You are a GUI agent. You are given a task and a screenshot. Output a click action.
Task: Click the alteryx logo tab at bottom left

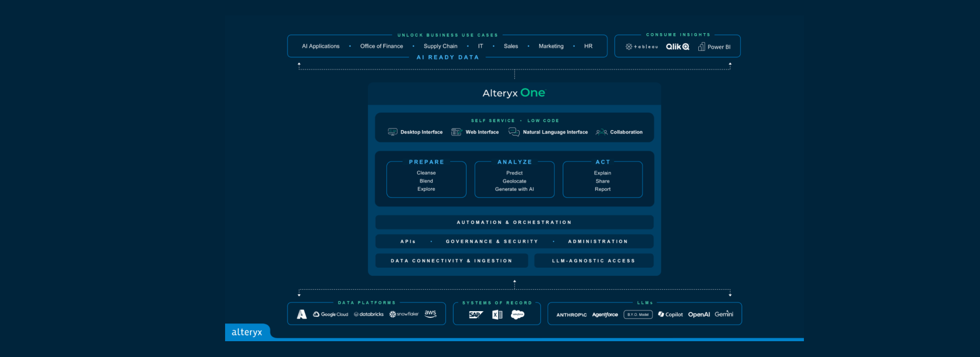pos(247,332)
